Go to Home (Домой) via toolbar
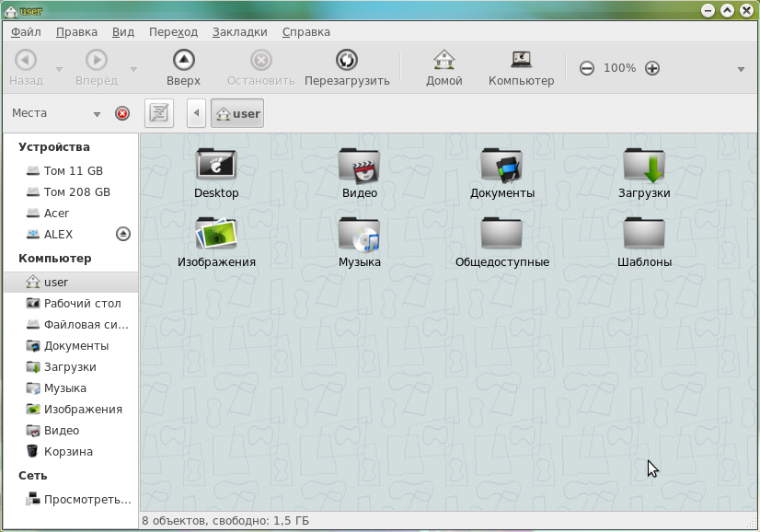This screenshot has width=760, height=532. (443, 61)
